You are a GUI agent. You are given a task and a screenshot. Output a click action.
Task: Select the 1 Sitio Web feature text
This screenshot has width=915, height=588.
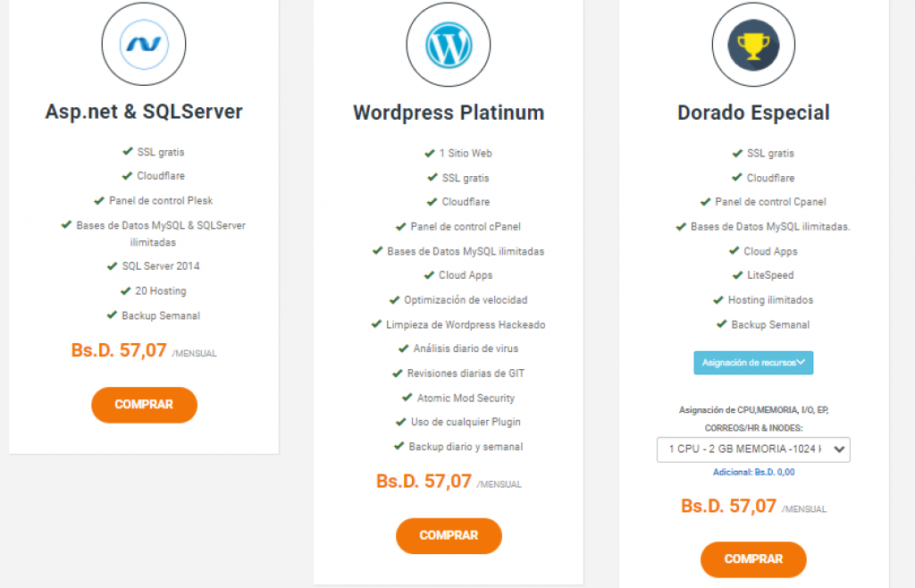[x=466, y=154]
